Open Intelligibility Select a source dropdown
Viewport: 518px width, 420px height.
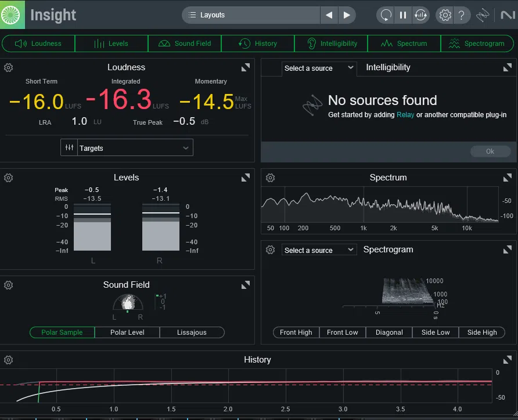click(319, 68)
